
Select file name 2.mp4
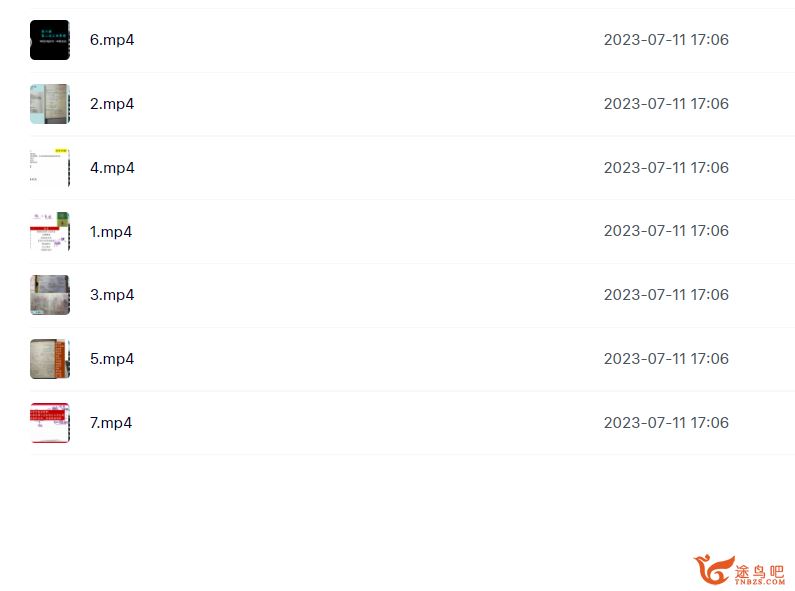tap(112, 104)
